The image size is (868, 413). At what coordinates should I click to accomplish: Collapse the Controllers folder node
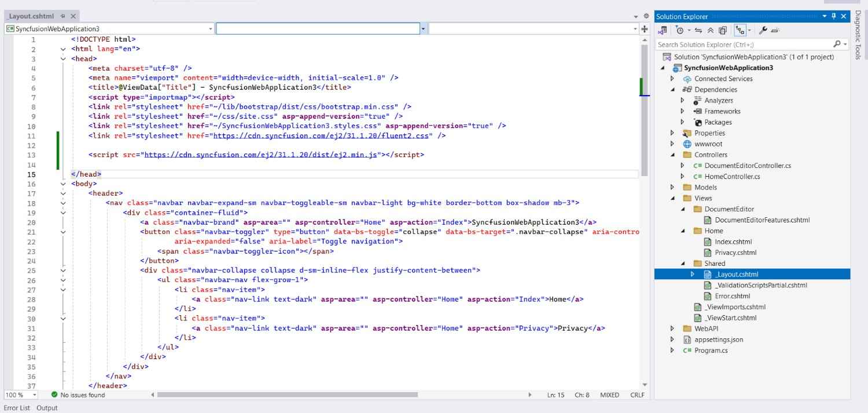pyautogui.click(x=672, y=155)
